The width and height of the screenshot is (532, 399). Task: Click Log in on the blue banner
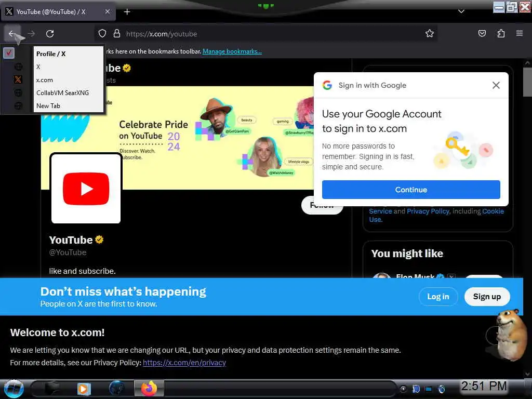tap(438, 297)
